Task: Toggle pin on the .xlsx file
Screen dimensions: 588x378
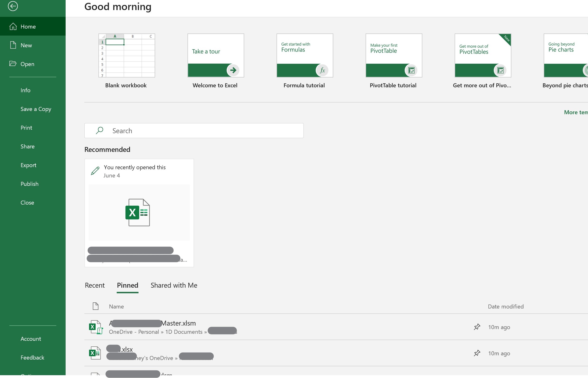Action: pos(477,353)
